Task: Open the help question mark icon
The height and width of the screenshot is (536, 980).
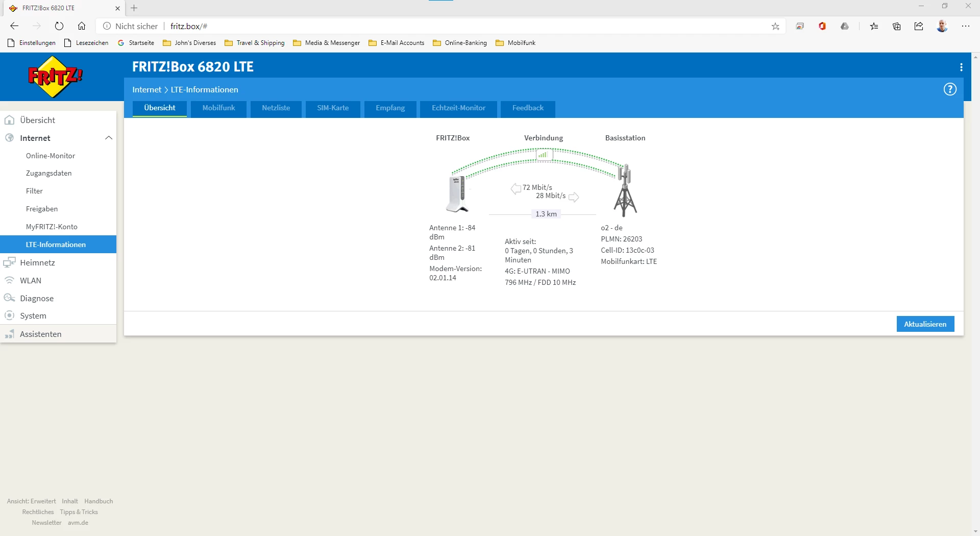Action: [950, 89]
